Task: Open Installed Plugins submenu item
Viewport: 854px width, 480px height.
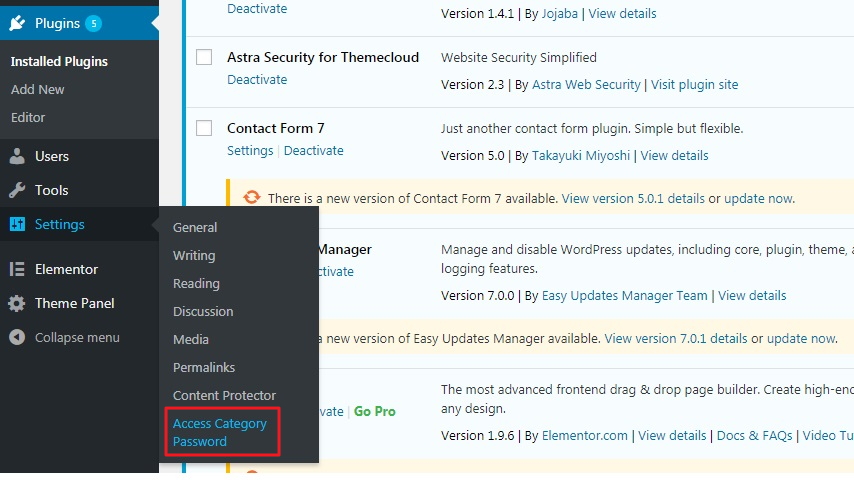Action: pos(59,62)
